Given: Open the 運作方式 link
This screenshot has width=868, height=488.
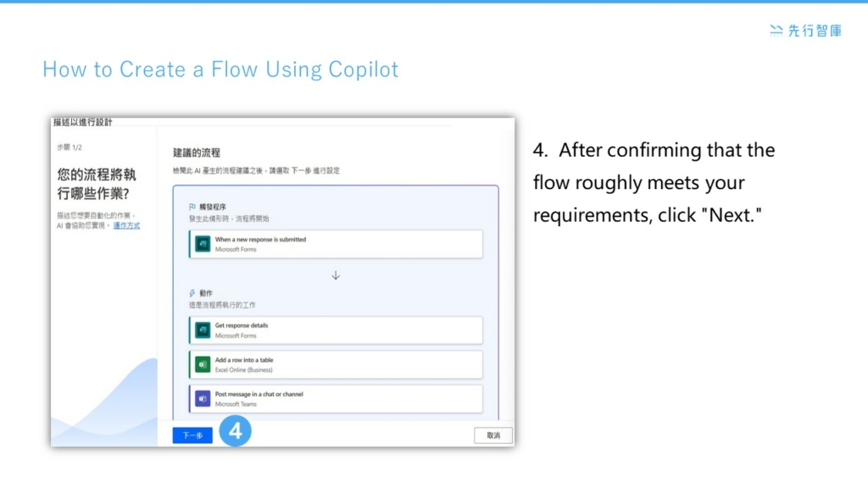Looking at the screenshot, I should point(125,225).
